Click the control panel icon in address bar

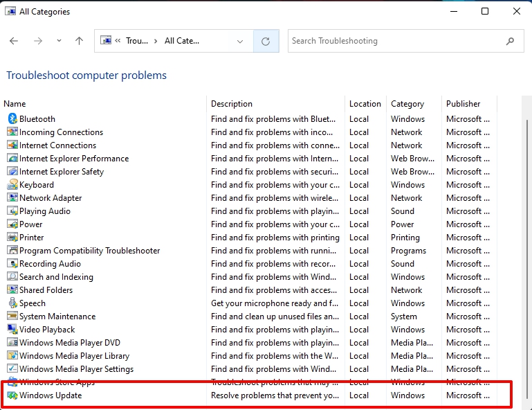point(106,40)
